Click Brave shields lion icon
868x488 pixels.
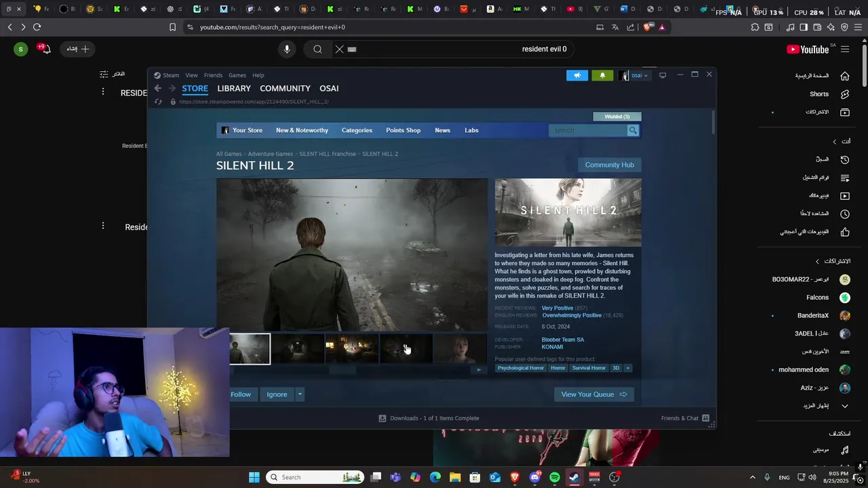(647, 27)
